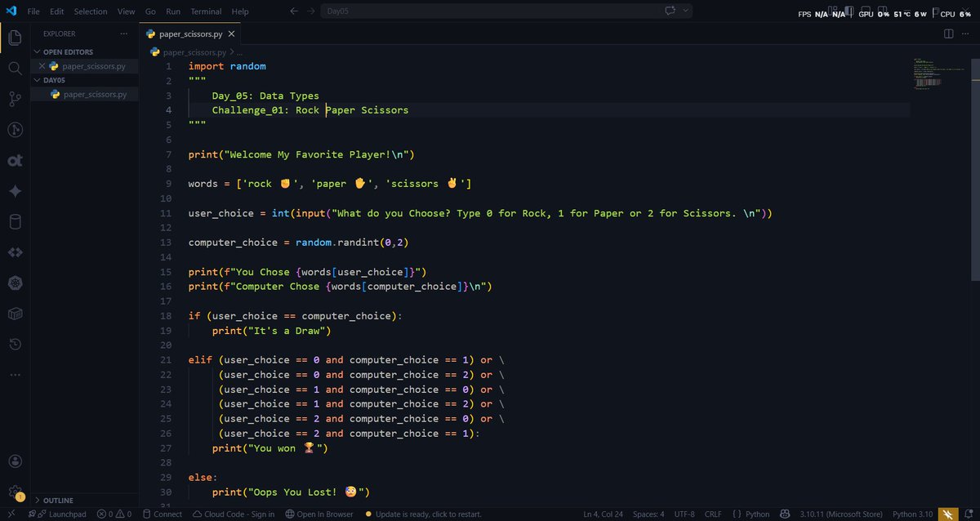Open the Explorer view in activity bar
This screenshot has height=521, width=980.
point(15,38)
